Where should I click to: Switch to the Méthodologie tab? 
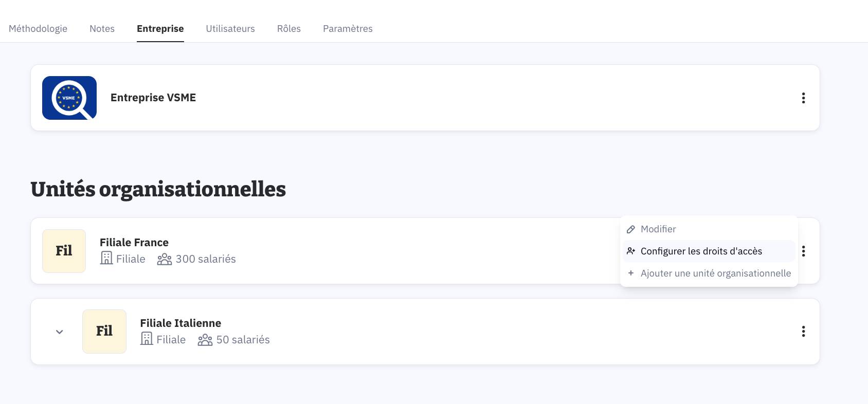(x=38, y=29)
